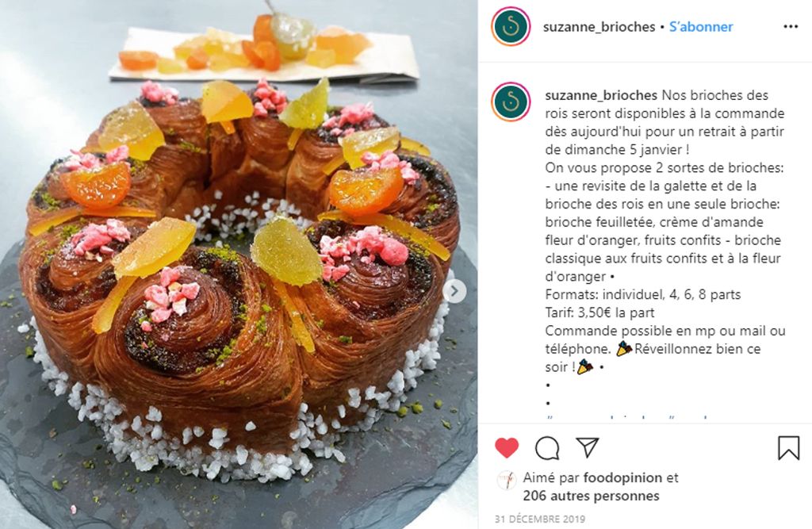812x529 pixels.
Task: Click the 31 DÉCEMBRE 2019 post date
Action: pyautogui.click(x=539, y=519)
